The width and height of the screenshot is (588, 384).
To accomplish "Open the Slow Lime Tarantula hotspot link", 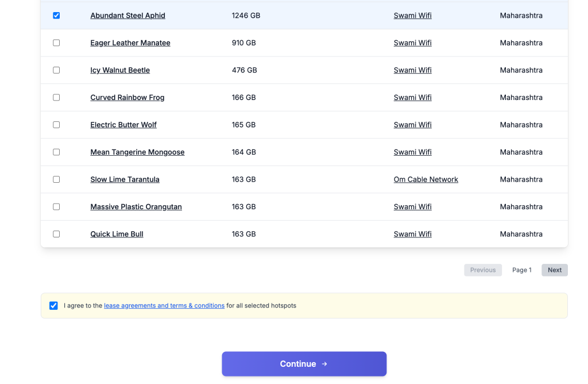I will pos(125,179).
